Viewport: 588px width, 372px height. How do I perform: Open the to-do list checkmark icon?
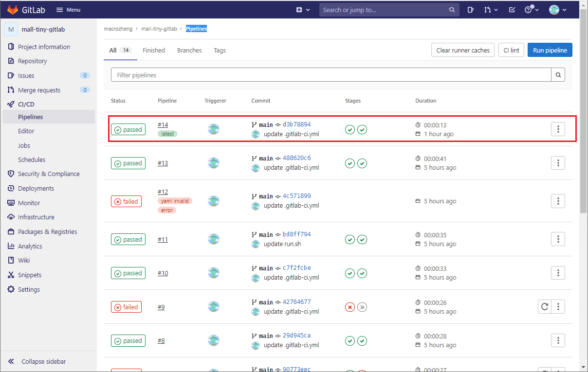point(512,10)
